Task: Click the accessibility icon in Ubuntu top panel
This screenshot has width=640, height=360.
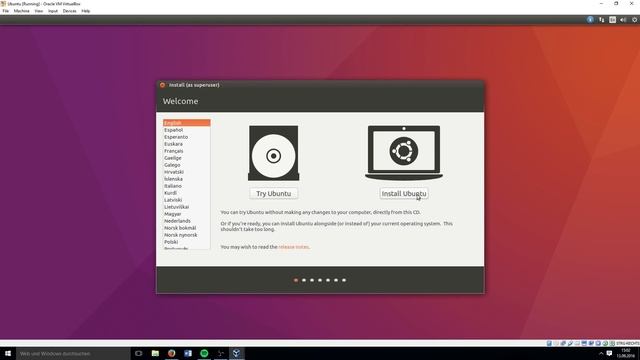Action: click(590, 20)
